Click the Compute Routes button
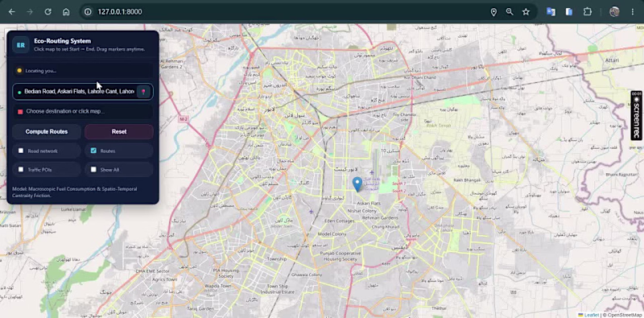 [x=47, y=131]
